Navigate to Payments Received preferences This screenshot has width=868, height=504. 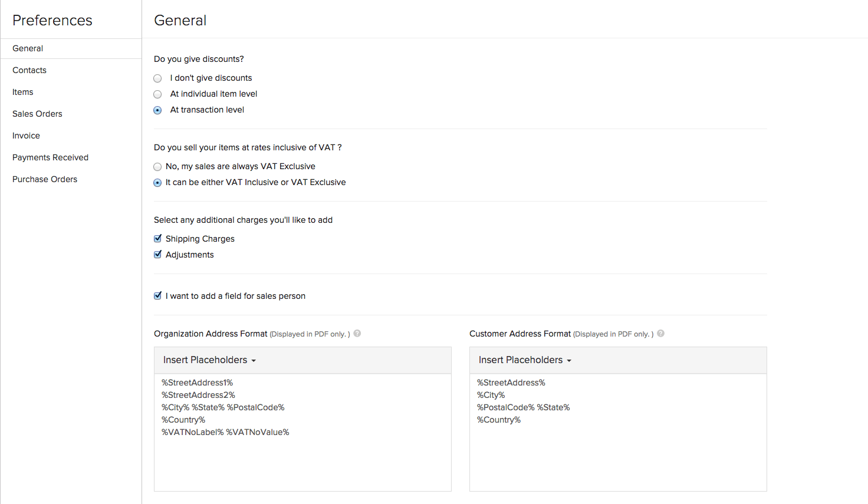tap(51, 157)
